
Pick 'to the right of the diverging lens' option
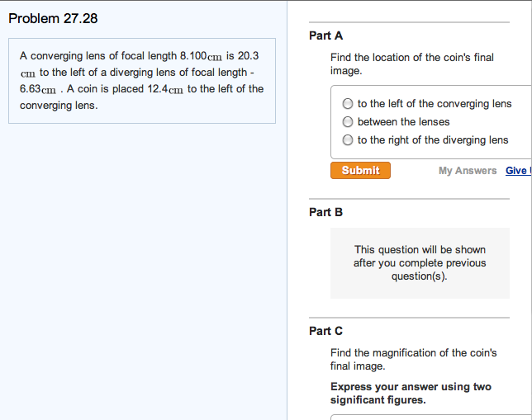tap(348, 139)
